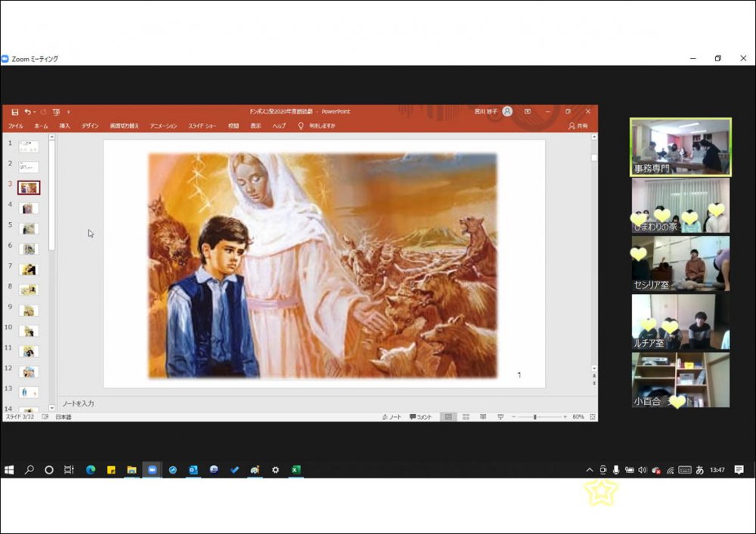Toggle the ノート notes pane button

[392, 417]
